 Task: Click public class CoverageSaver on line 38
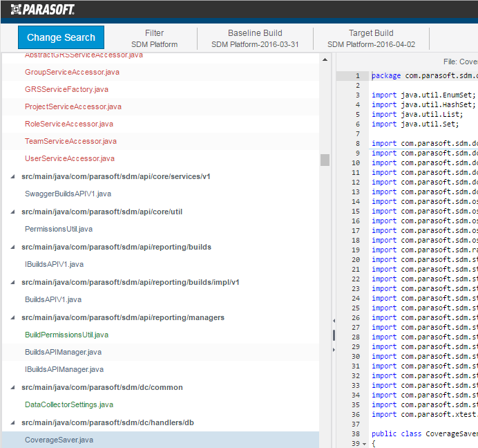point(425,434)
